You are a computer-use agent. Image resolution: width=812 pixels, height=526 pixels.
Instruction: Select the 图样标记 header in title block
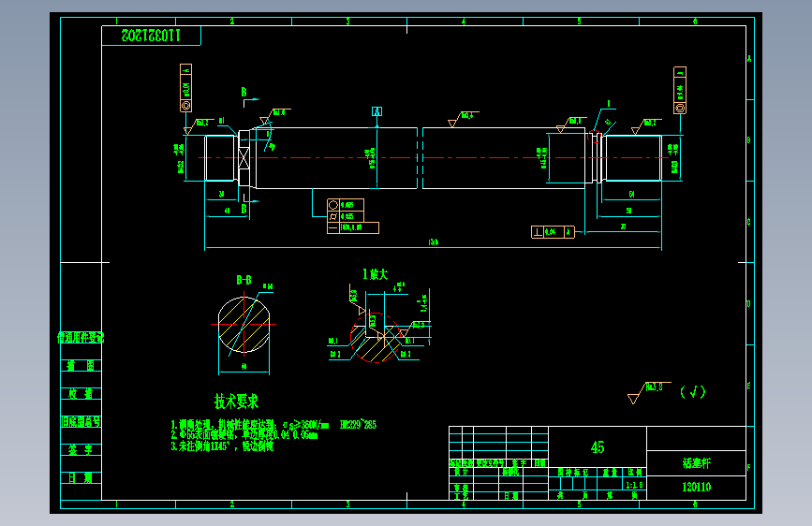[x=573, y=472]
